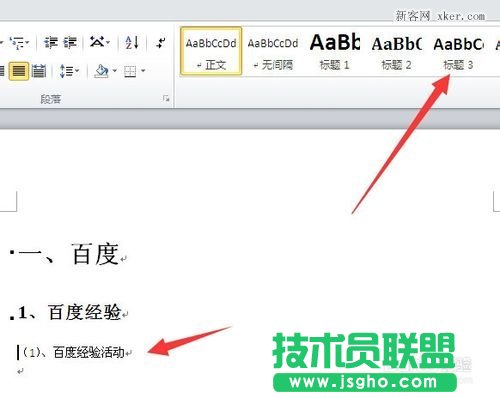Expand the shading color dropdown arrow
Screen dimensions: 500x398
click(114, 71)
